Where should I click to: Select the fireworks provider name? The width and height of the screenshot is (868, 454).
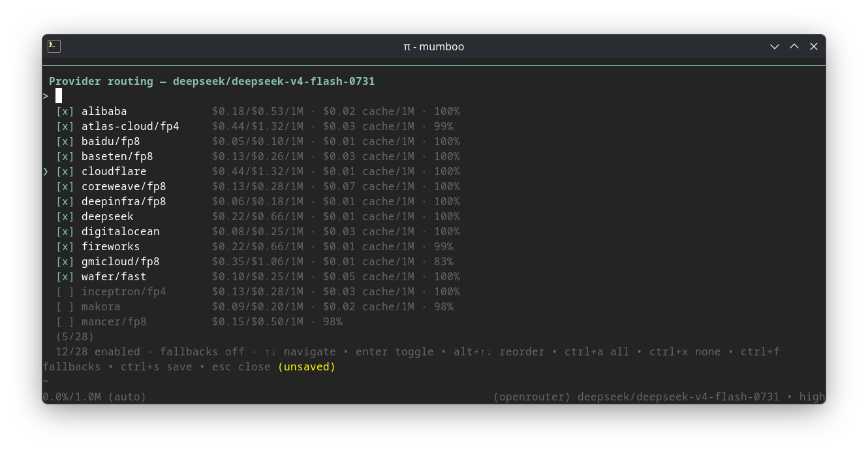coord(111,246)
